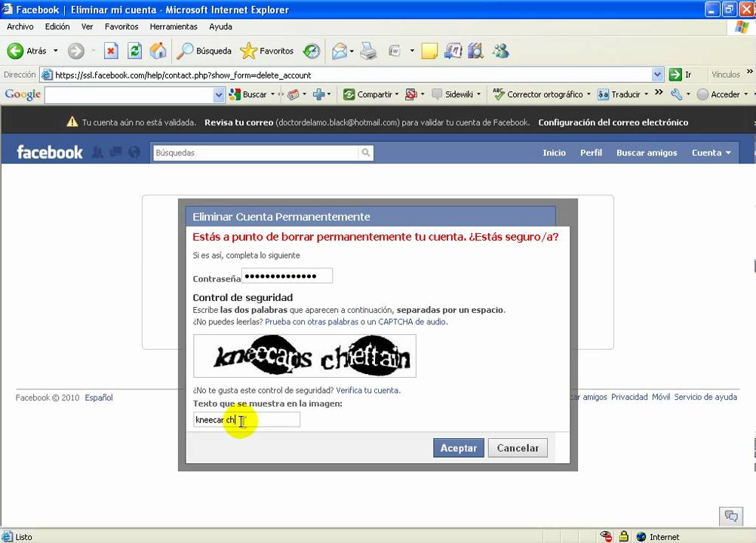The height and width of the screenshot is (543, 756).
Task: Expand the Traducir dropdown arrow
Action: 646,94
